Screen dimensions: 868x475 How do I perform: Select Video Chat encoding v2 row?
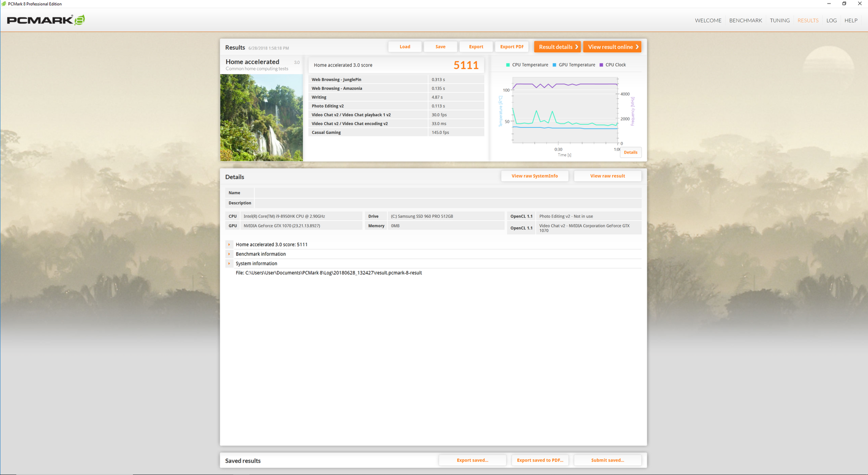(396, 124)
